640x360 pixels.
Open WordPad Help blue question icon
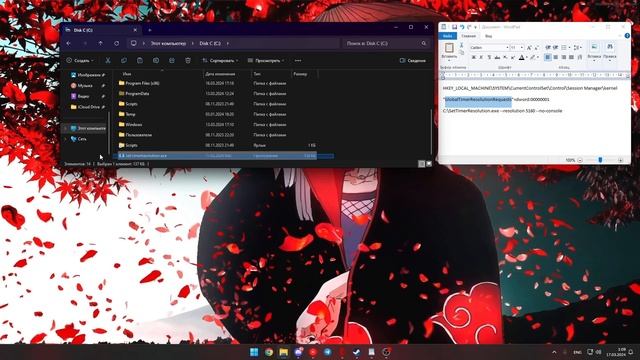tap(627, 36)
